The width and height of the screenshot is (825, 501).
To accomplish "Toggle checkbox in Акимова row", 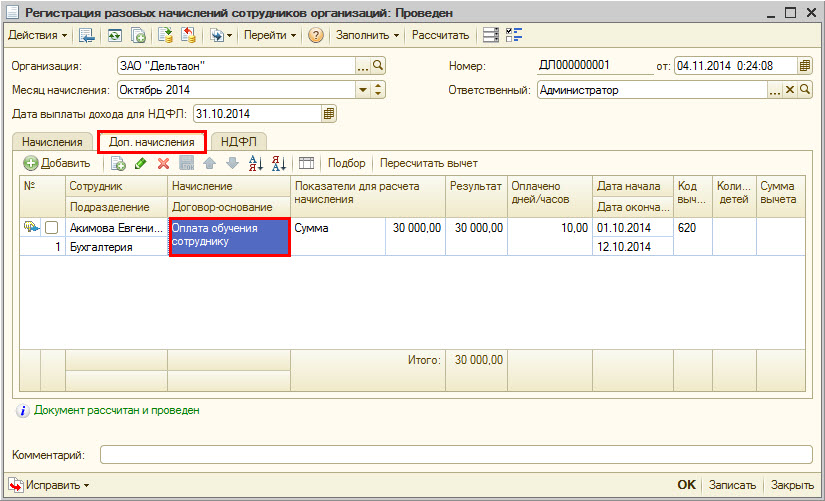I will coord(51,228).
